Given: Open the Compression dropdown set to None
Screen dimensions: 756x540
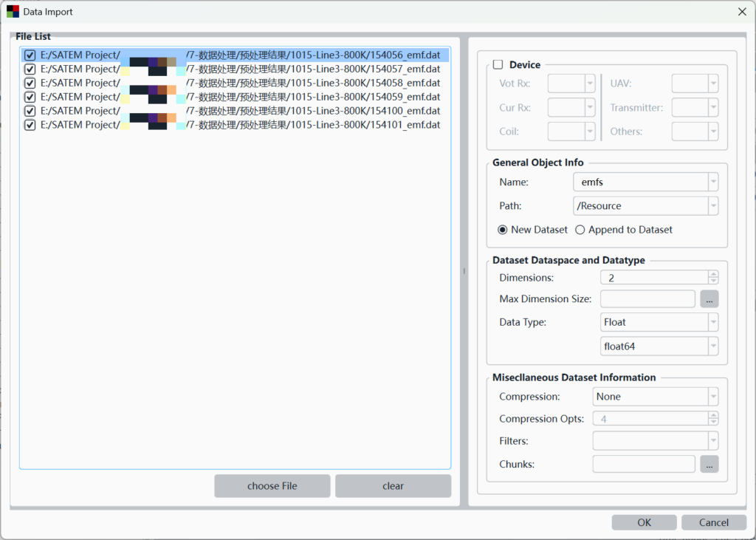Looking at the screenshot, I should tap(712, 397).
